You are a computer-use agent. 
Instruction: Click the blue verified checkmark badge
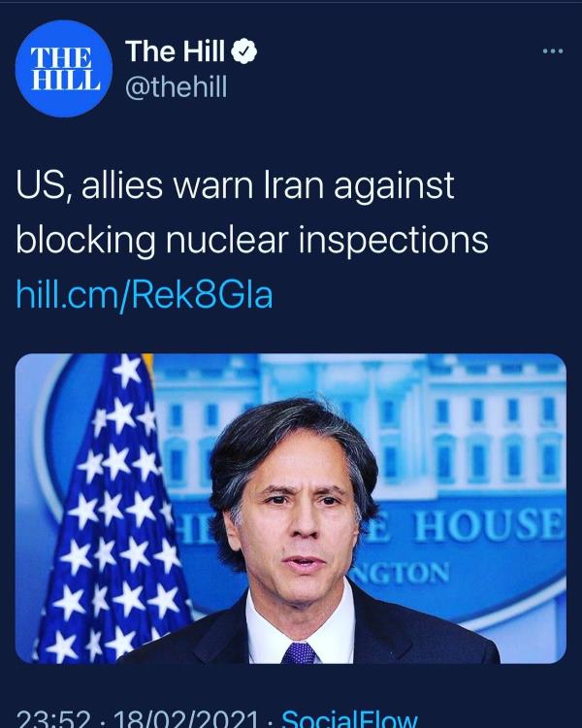(243, 51)
